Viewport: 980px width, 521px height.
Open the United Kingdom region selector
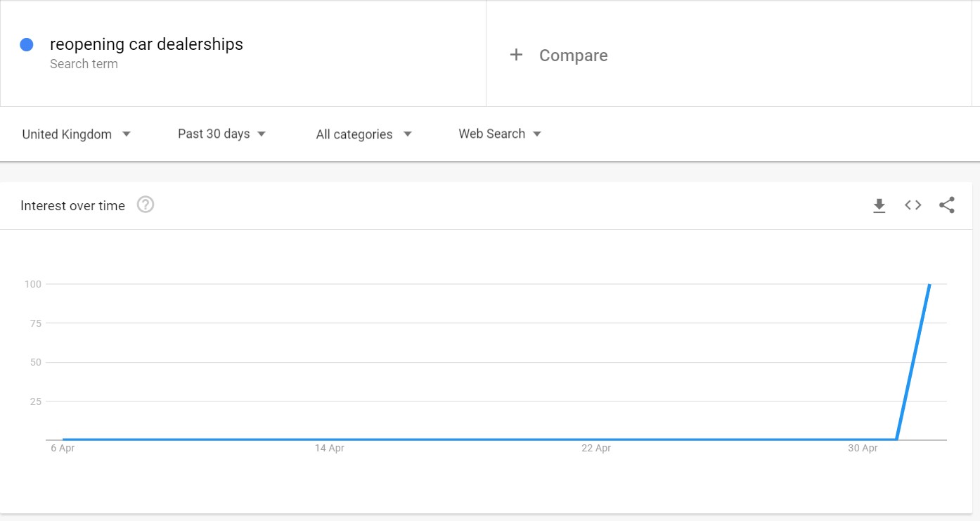(65, 134)
